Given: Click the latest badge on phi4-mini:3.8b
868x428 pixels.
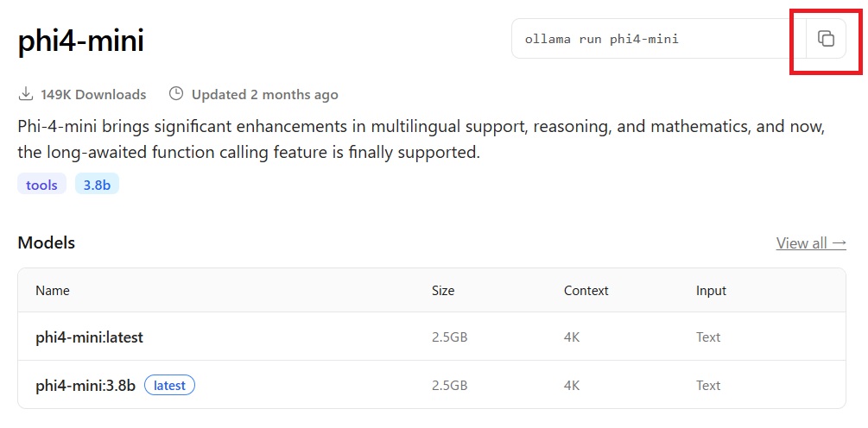Looking at the screenshot, I should (x=169, y=386).
